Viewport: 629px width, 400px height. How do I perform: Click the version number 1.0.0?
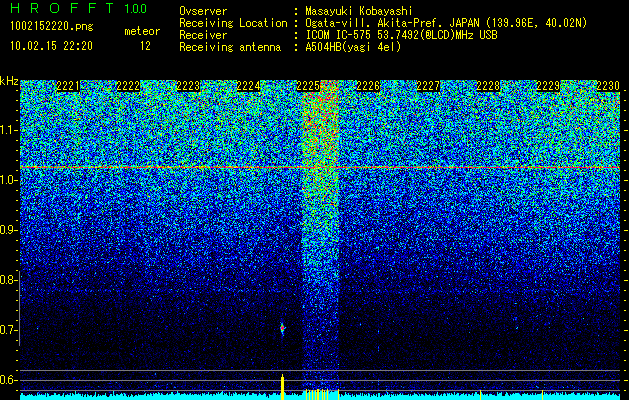[x=136, y=8]
